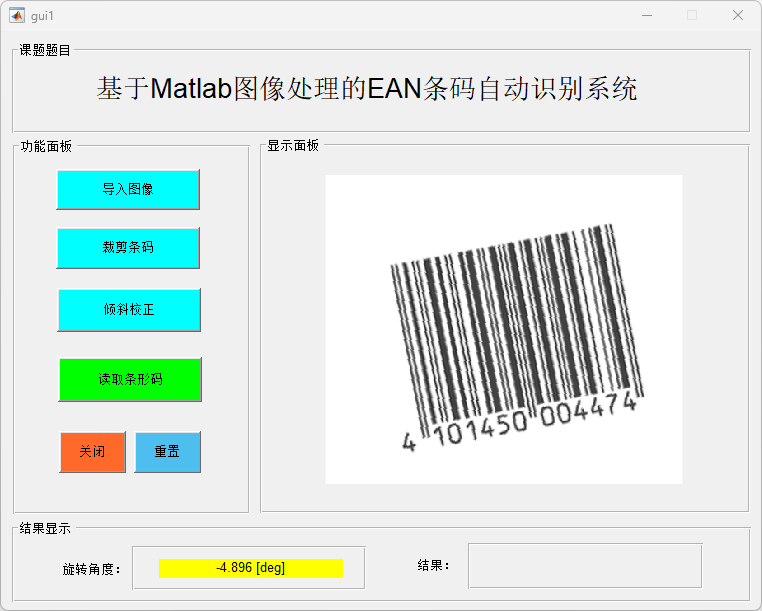Screen dimensions: 762x611
Task: Click the 课题题目 panel header
Action: pos(45,50)
